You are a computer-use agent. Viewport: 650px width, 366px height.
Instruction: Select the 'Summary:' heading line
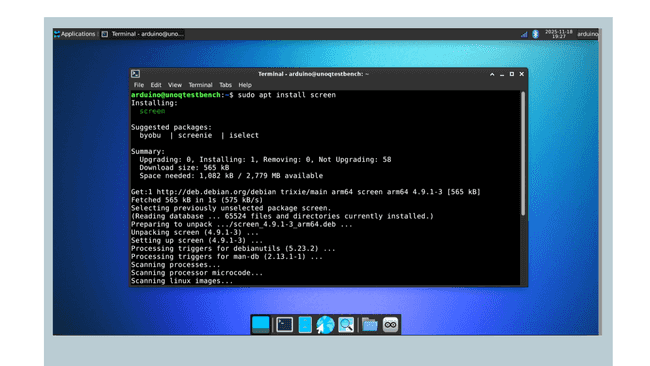tap(148, 152)
